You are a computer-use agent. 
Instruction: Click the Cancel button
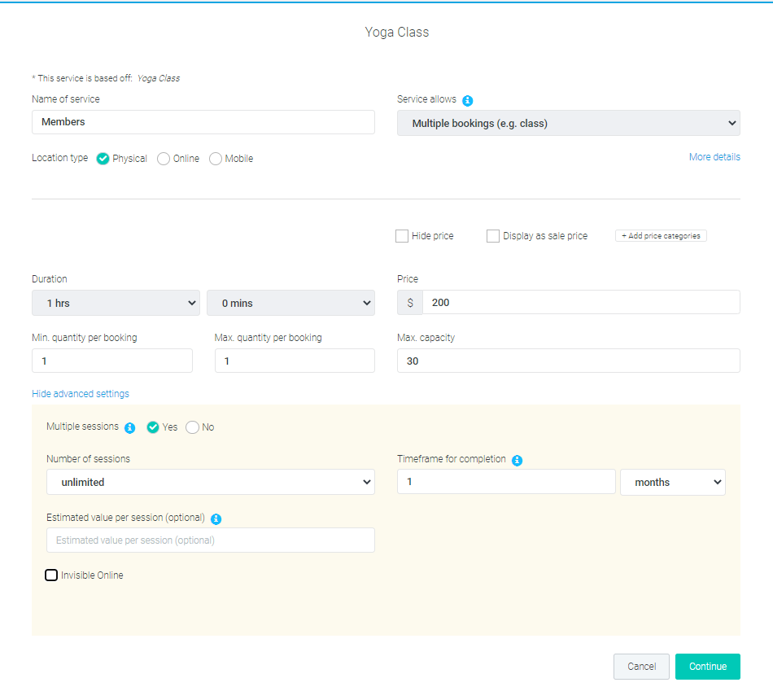click(x=641, y=666)
